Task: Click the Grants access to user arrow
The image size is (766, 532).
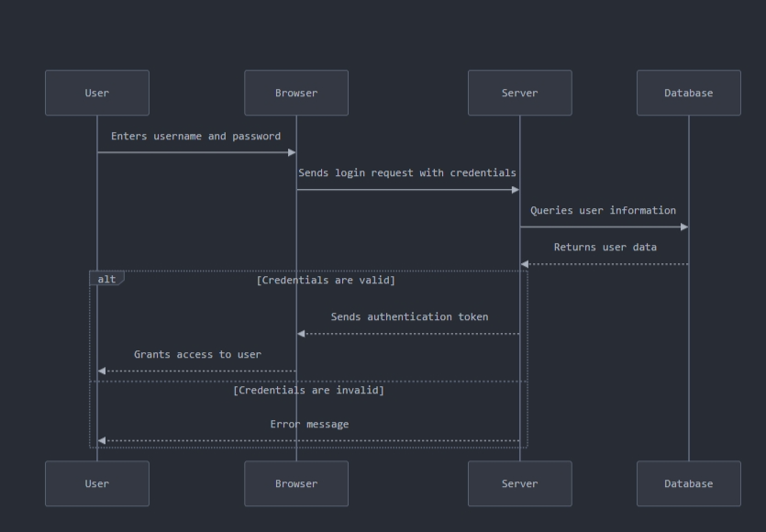Action: (197, 371)
